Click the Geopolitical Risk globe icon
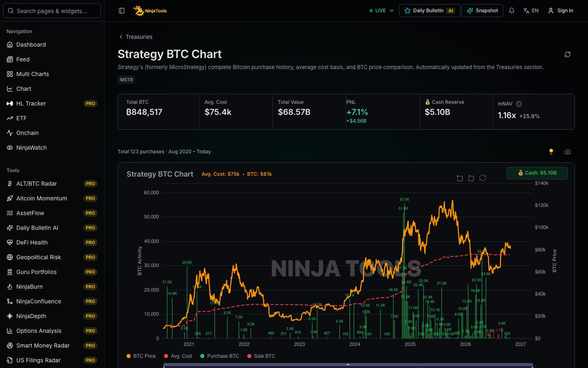 click(x=10, y=257)
